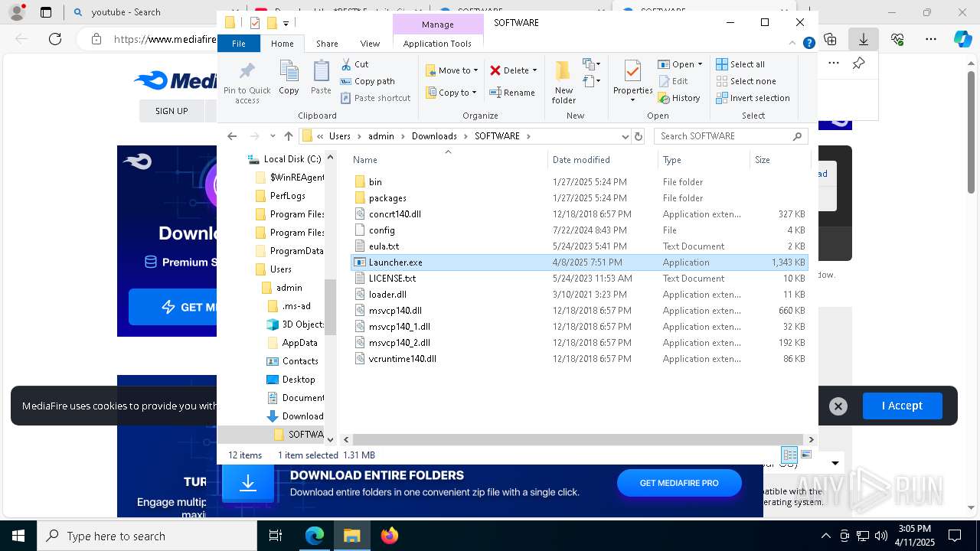Select the Home ribbon tab
Viewport: 980px width, 551px height.
tap(282, 44)
